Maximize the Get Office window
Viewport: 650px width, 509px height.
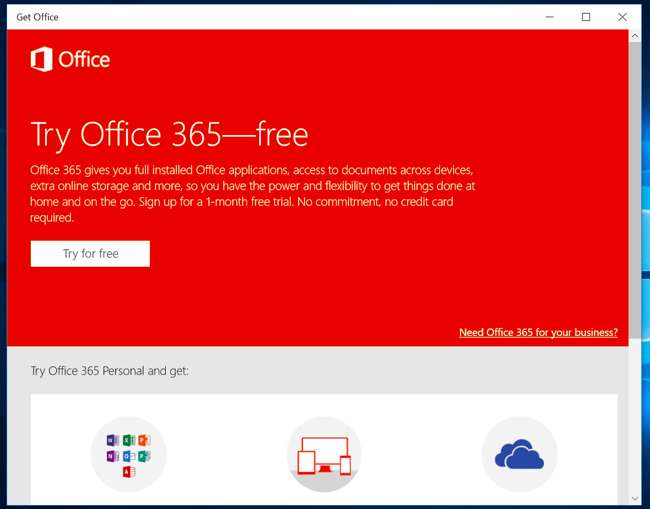pos(586,17)
